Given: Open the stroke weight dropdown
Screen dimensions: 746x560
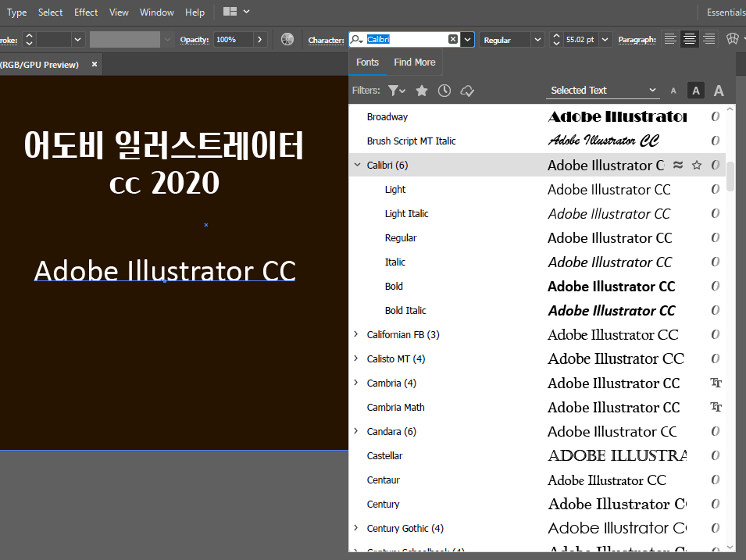Looking at the screenshot, I should pos(77,40).
